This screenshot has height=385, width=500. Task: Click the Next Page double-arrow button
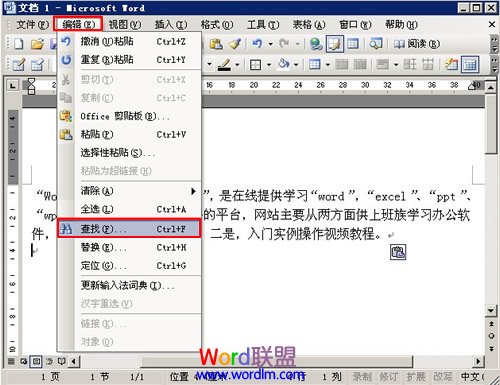pos(491,349)
